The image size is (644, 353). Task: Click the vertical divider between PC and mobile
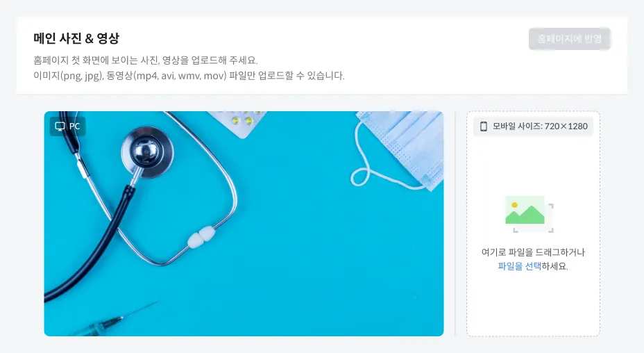[x=455, y=224]
